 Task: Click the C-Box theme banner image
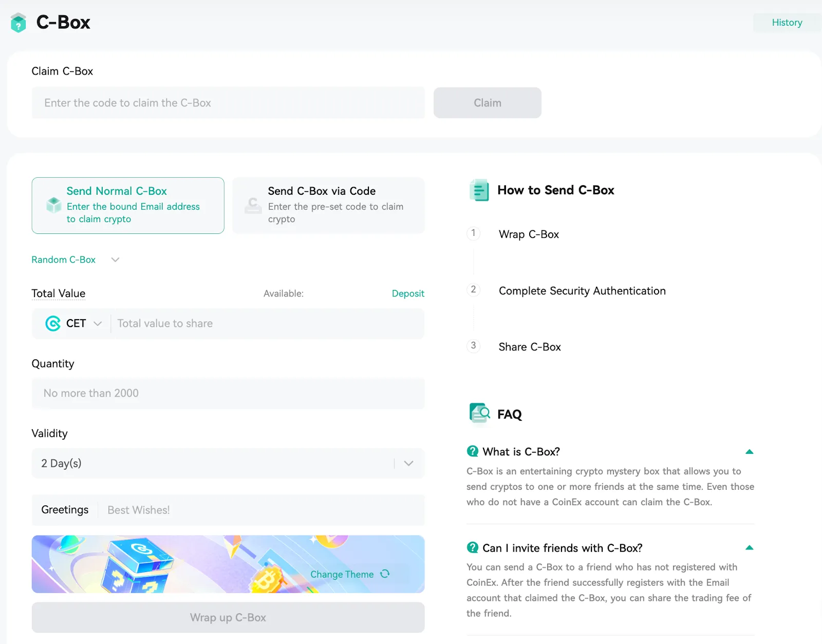tap(228, 564)
